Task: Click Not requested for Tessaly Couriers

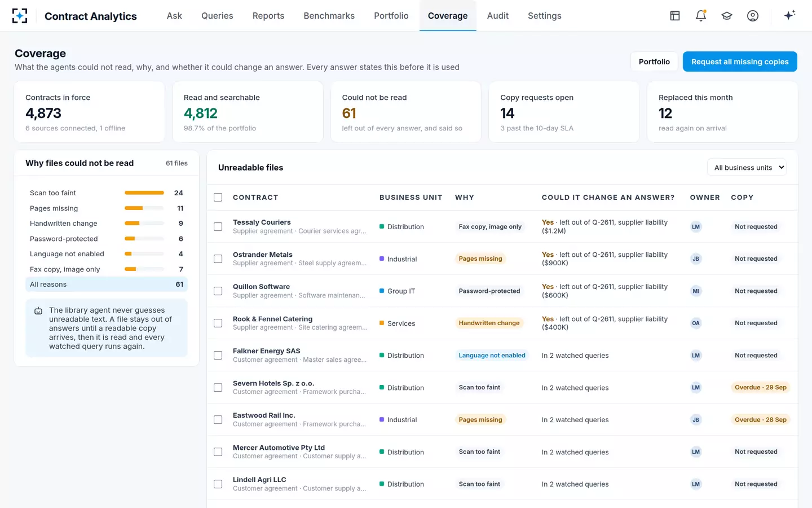Action: coord(756,227)
